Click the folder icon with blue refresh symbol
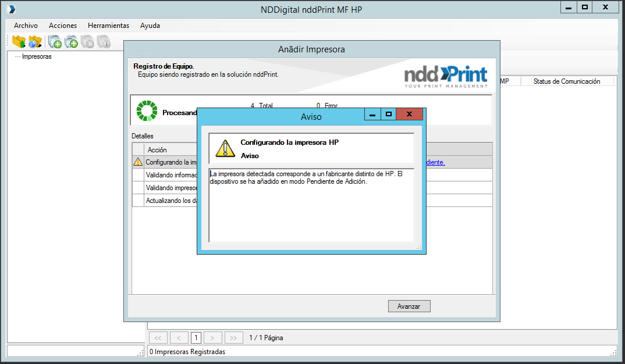The width and height of the screenshot is (625, 364). click(35, 42)
